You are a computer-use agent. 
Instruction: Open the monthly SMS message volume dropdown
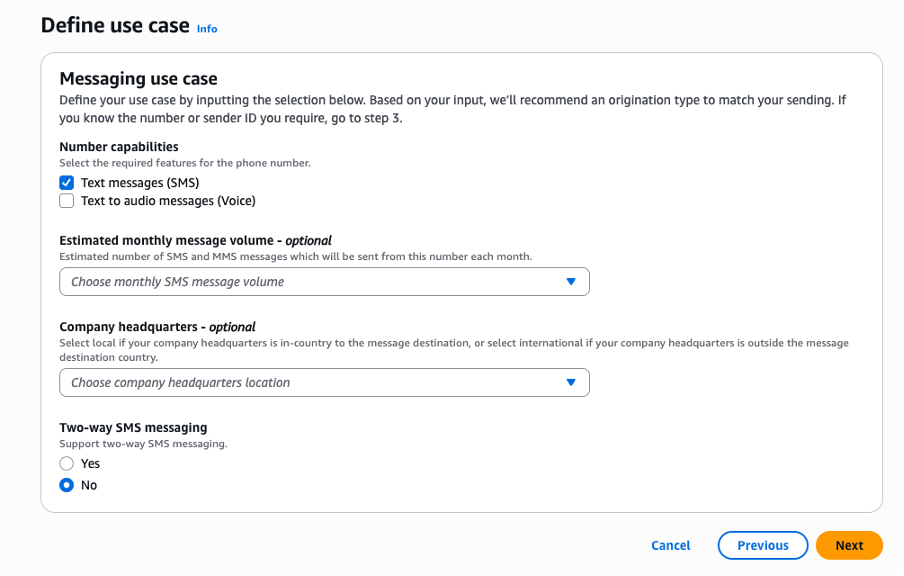click(x=310, y=282)
